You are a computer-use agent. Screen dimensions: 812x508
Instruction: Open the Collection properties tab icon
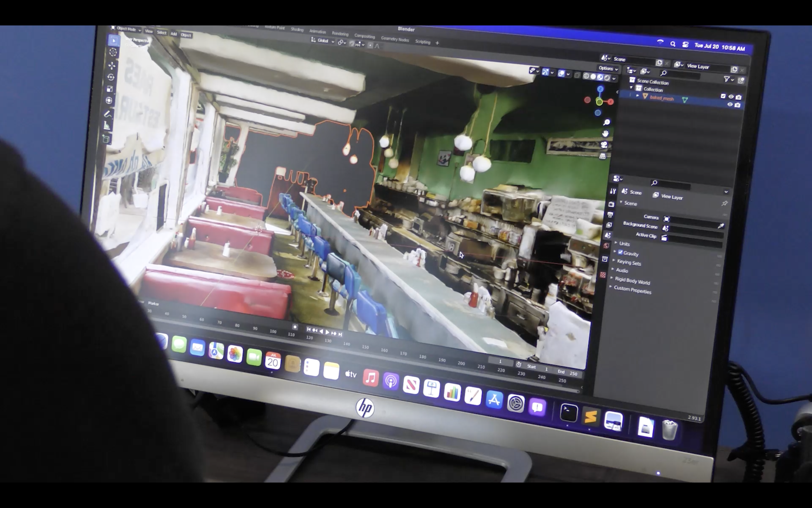pyautogui.click(x=605, y=259)
